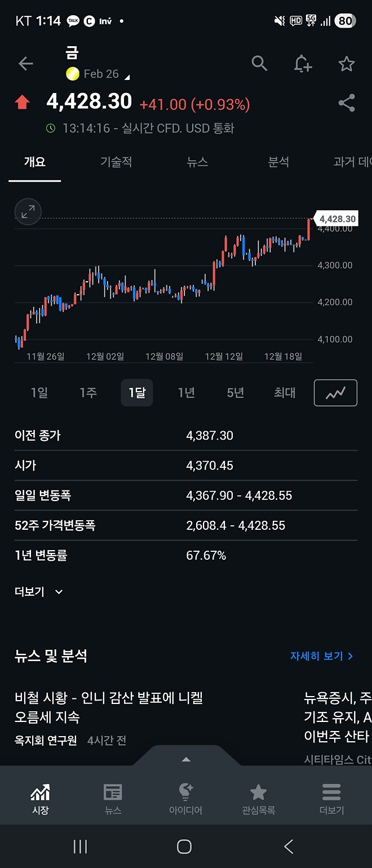Pull up the bottom sheet arrow

pyautogui.click(x=186, y=759)
